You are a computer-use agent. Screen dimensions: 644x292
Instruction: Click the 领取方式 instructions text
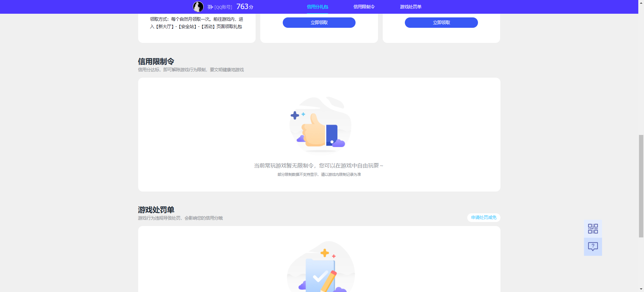[x=197, y=23]
